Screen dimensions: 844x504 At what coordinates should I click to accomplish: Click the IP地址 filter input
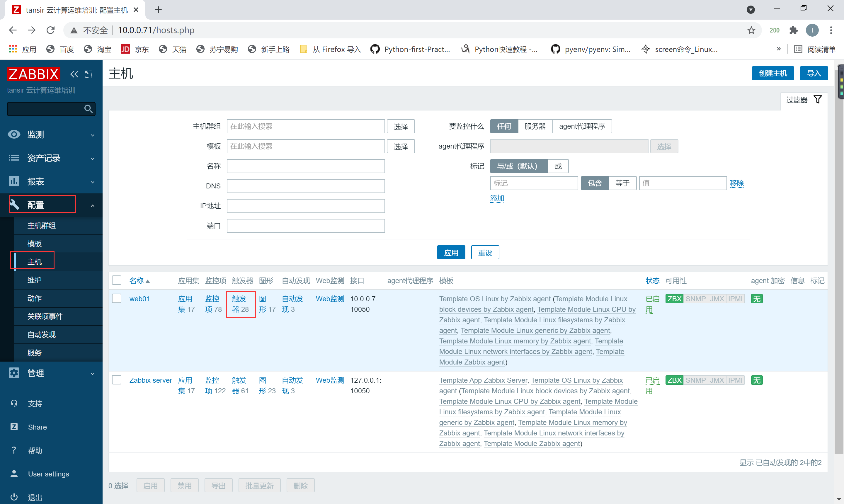pos(306,206)
